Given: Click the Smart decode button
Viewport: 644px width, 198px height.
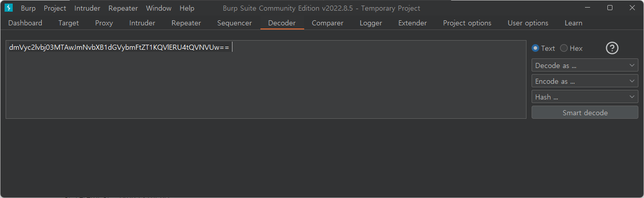Looking at the screenshot, I should (585, 113).
